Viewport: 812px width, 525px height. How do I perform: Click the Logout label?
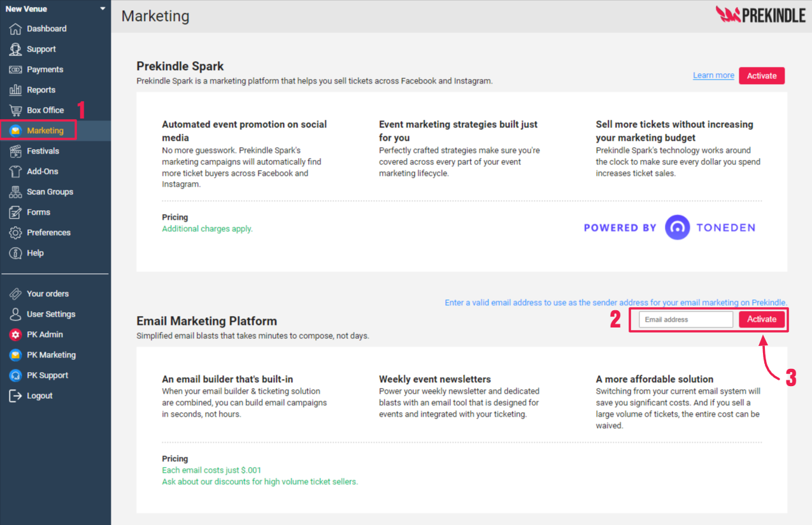(39, 396)
